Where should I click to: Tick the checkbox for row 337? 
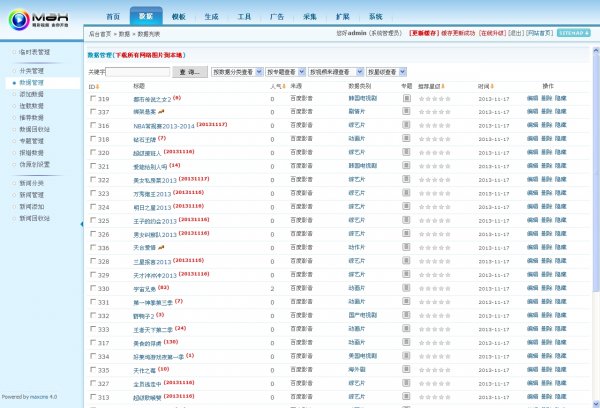pyautogui.click(x=93, y=111)
